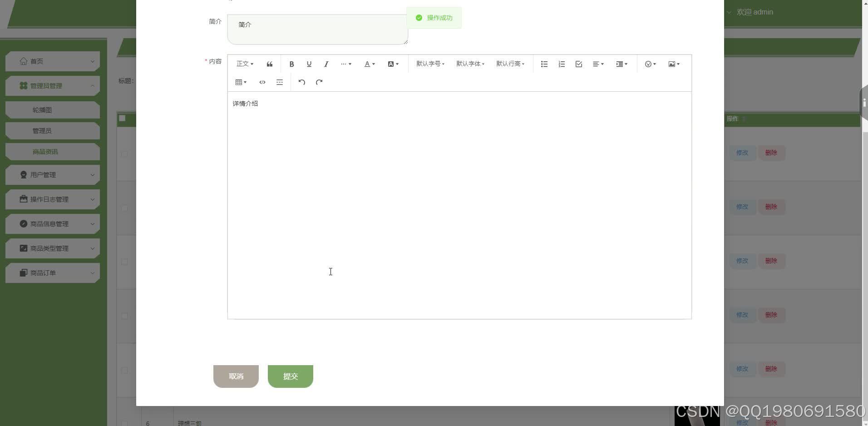Image resolution: width=868 pixels, height=426 pixels.
Task: Open the 欢迎 admin user dropdown
Action: (x=750, y=12)
